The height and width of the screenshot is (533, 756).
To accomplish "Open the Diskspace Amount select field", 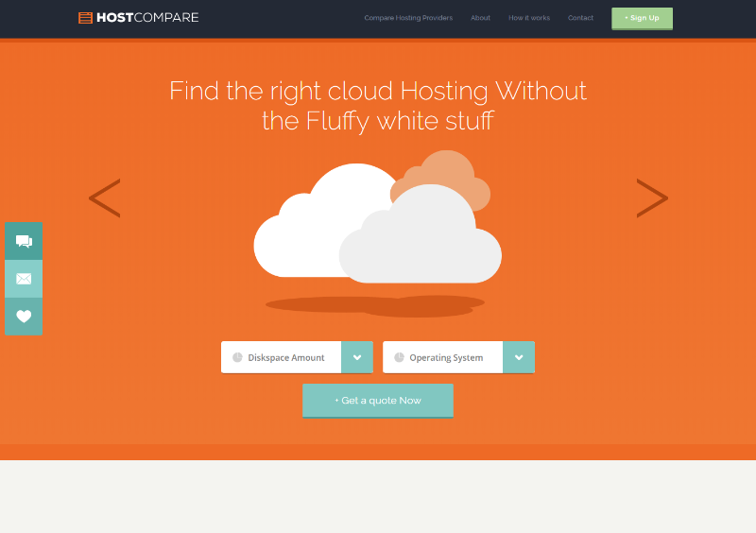I will (297, 357).
